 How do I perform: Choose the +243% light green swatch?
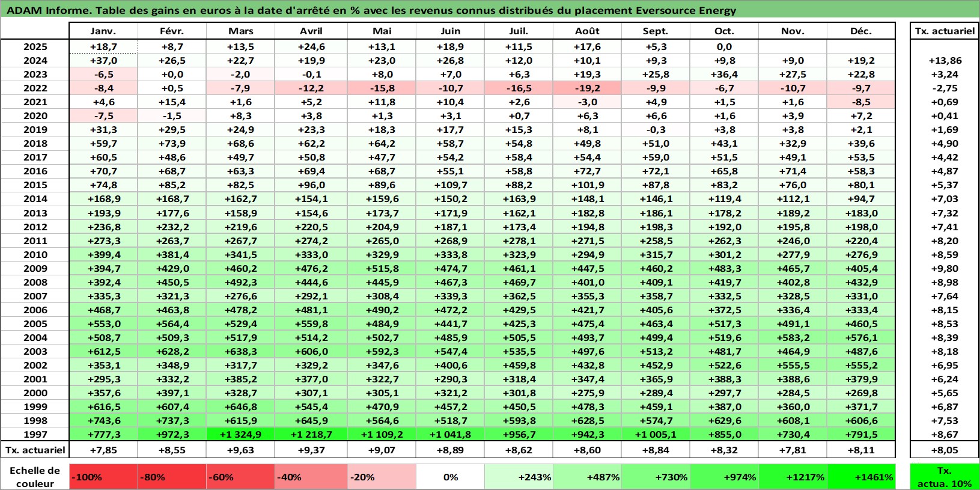519,477
